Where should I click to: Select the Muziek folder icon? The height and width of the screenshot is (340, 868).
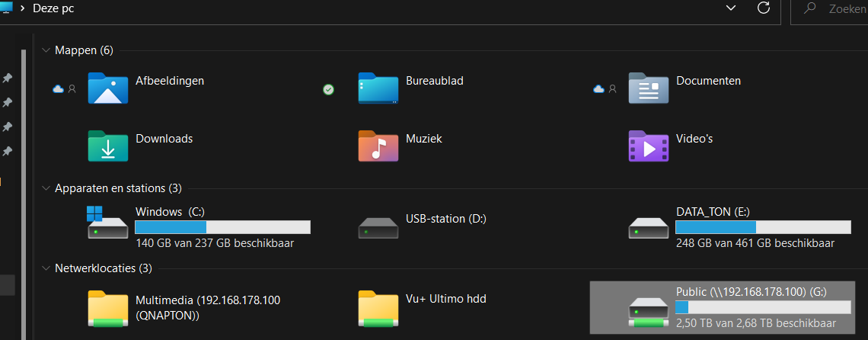pos(378,146)
